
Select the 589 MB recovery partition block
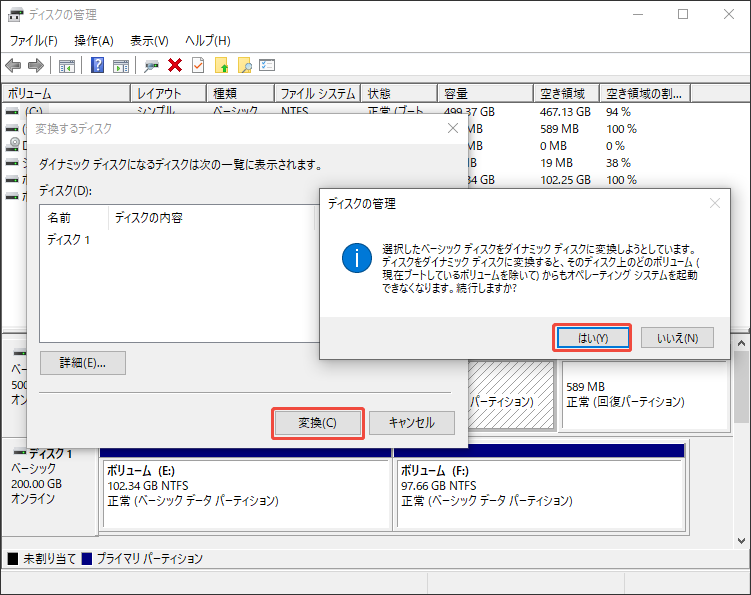[645, 394]
